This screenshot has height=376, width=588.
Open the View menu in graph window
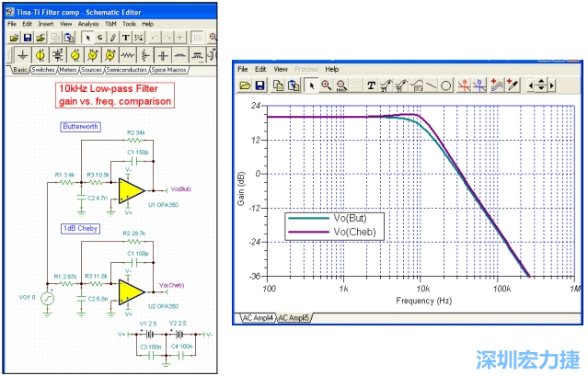click(x=281, y=69)
